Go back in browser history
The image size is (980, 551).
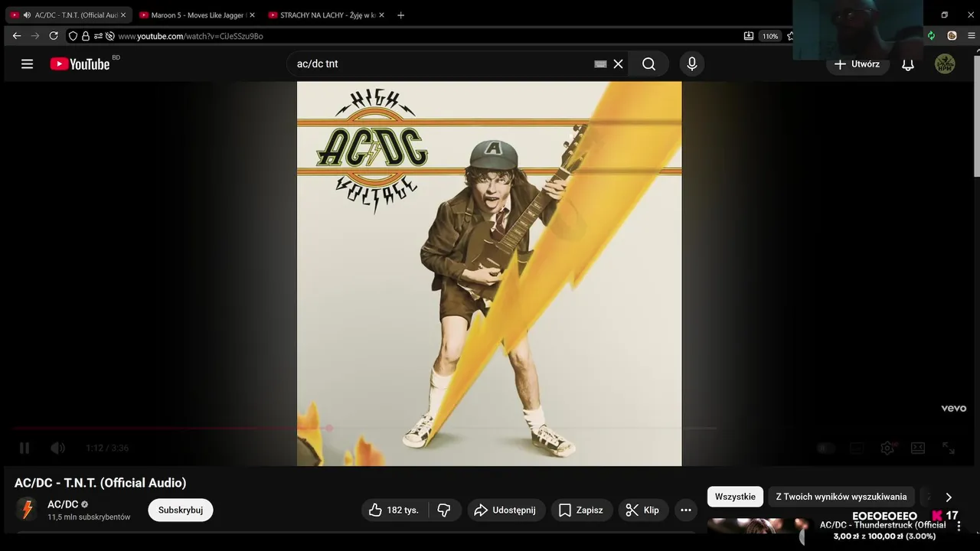[17, 36]
